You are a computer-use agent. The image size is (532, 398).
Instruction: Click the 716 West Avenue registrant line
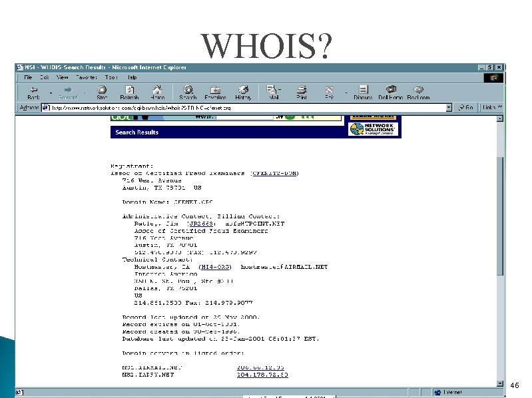point(152,180)
